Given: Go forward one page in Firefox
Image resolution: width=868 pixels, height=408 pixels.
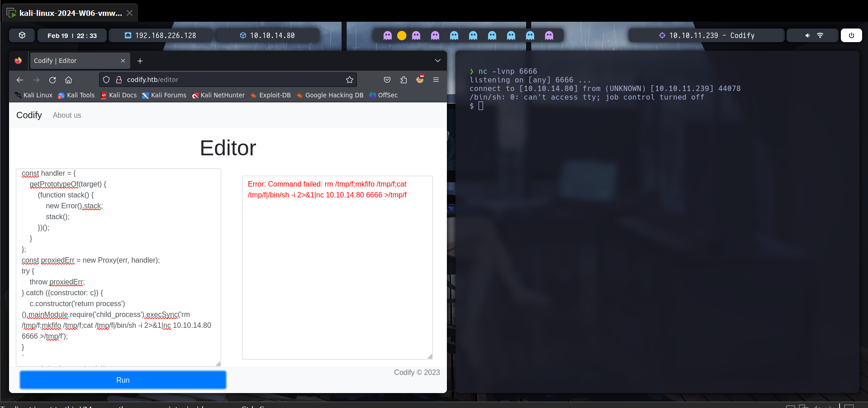Looking at the screenshot, I should pyautogui.click(x=36, y=80).
